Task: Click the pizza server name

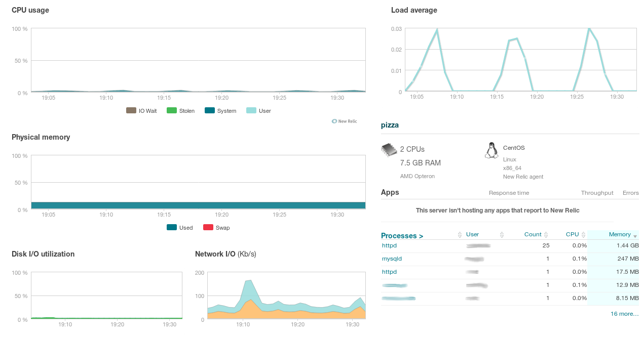Action: pyautogui.click(x=390, y=125)
